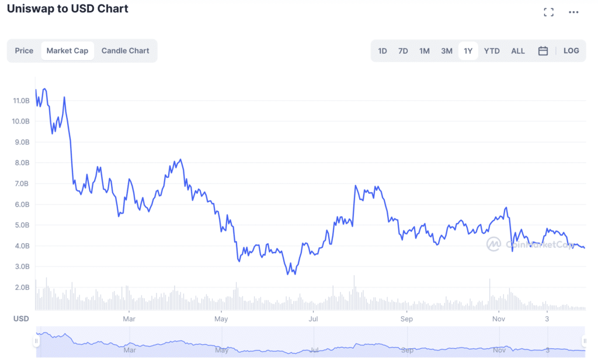Switch to the Candle Chart tab
Image resolution: width=598 pixels, height=364 pixels.
125,51
